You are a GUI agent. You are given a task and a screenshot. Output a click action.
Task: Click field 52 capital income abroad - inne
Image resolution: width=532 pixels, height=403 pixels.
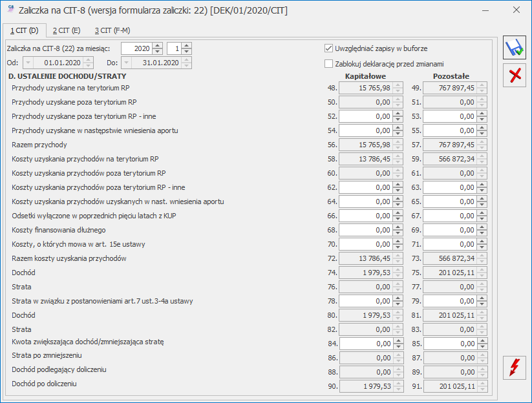pyautogui.click(x=366, y=116)
